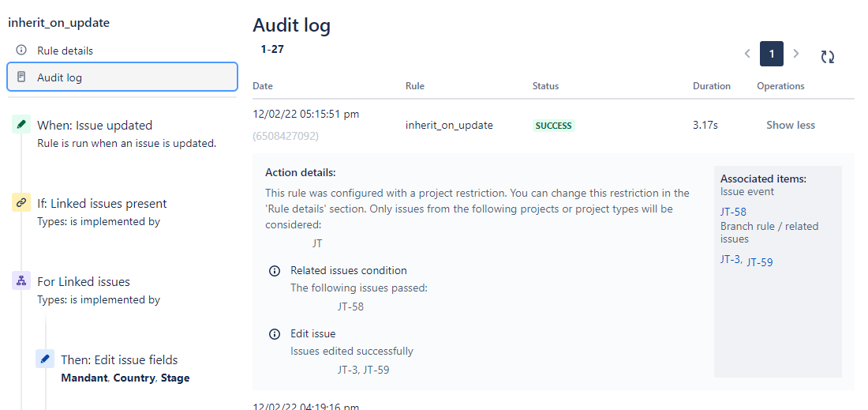
Task: Click info icon beside Edit issue
Action: (274, 334)
